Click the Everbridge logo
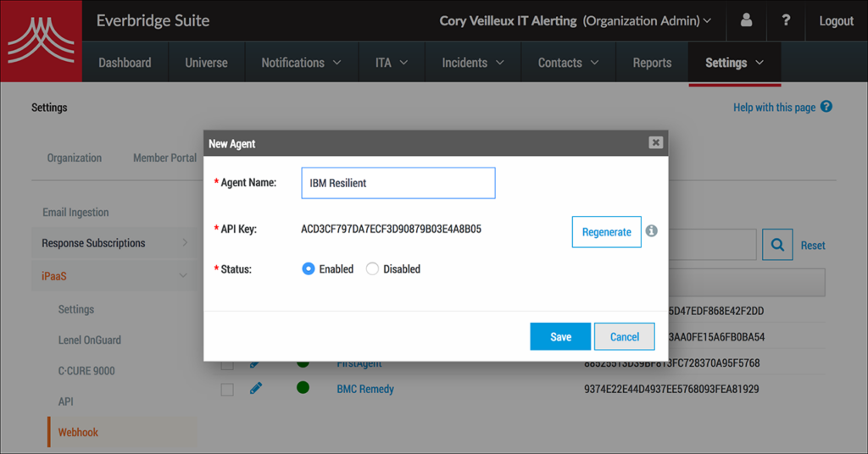The width and height of the screenshot is (868, 454). coord(41,41)
